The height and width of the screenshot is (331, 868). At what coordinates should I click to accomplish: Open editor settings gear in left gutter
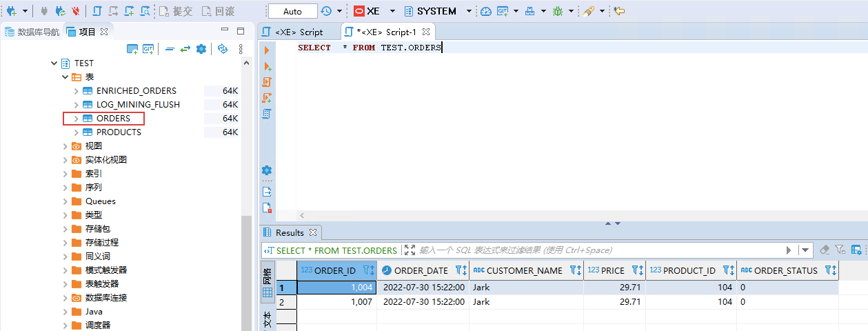point(267,170)
